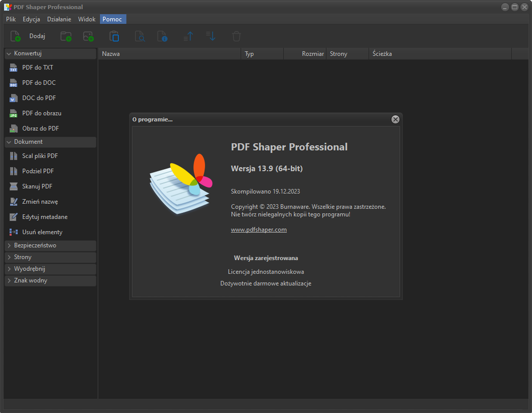The image size is (532, 413).
Task: Open the Pomoc menu
Action: (x=112, y=19)
